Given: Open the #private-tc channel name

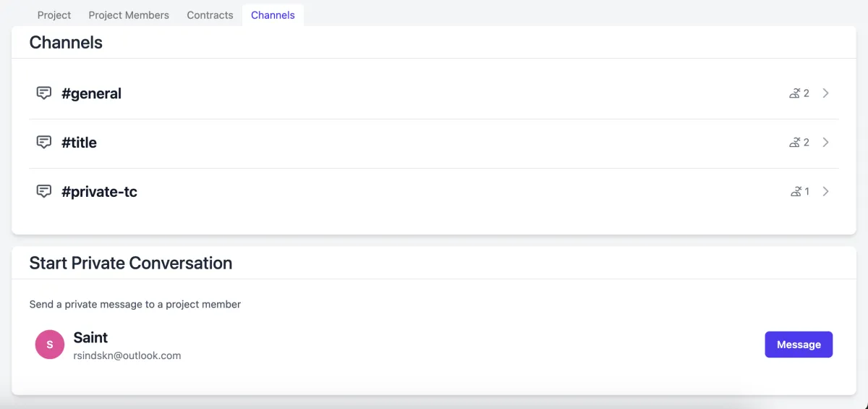Looking at the screenshot, I should [99, 192].
